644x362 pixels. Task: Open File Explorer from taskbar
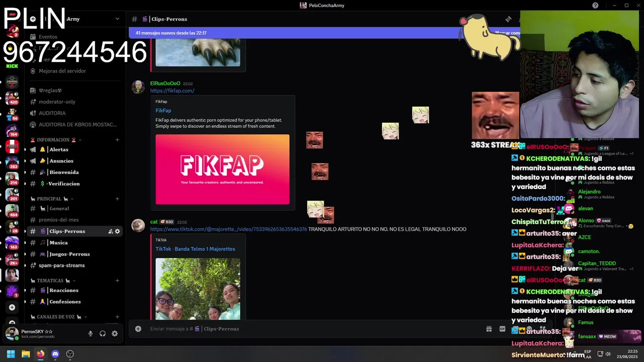click(x=26, y=354)
